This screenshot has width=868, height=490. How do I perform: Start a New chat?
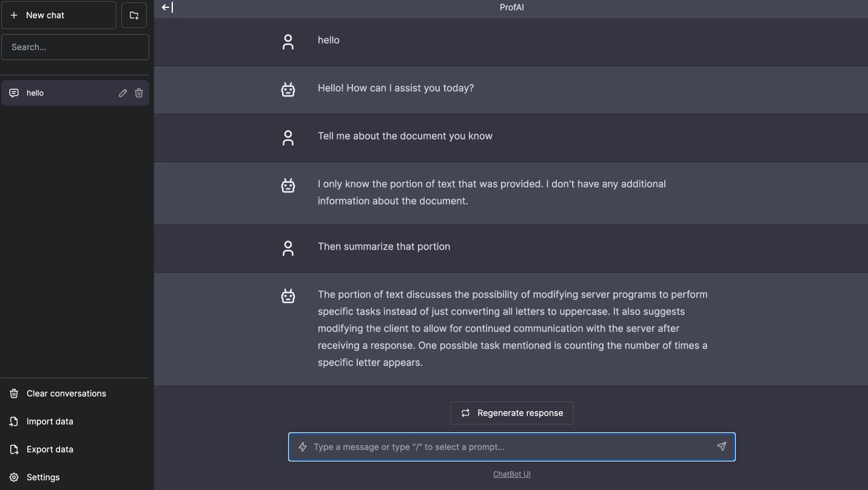click(59, 15)
